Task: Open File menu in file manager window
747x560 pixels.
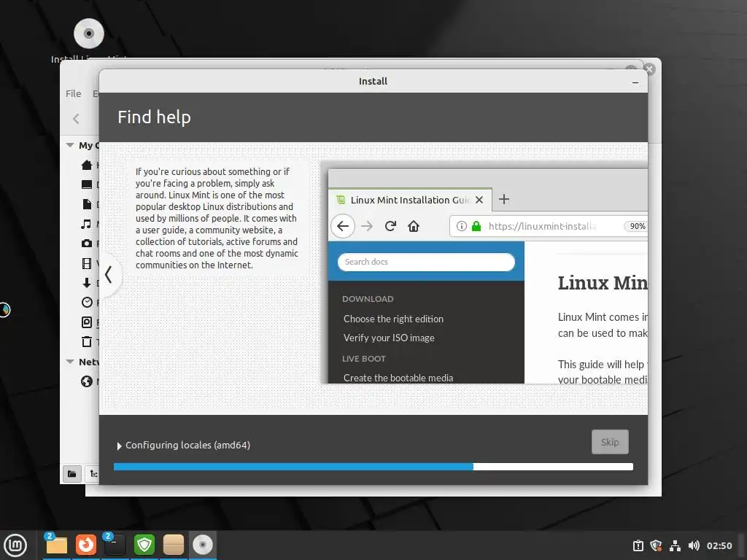Action: pyautogui.click(x=74, y=93)
